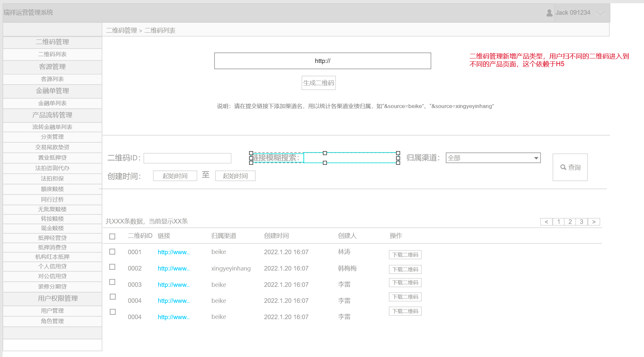Select 转按赎楼 sidebar item
The width and height of the screenshot is (644, 357).
click(x=52, y=219)
